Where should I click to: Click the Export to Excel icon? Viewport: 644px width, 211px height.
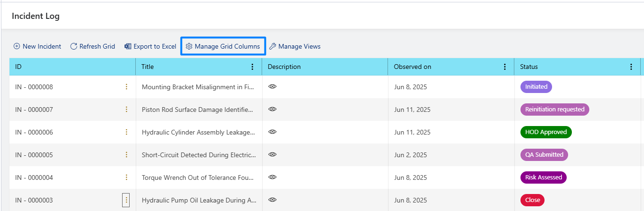click(128, 46)
